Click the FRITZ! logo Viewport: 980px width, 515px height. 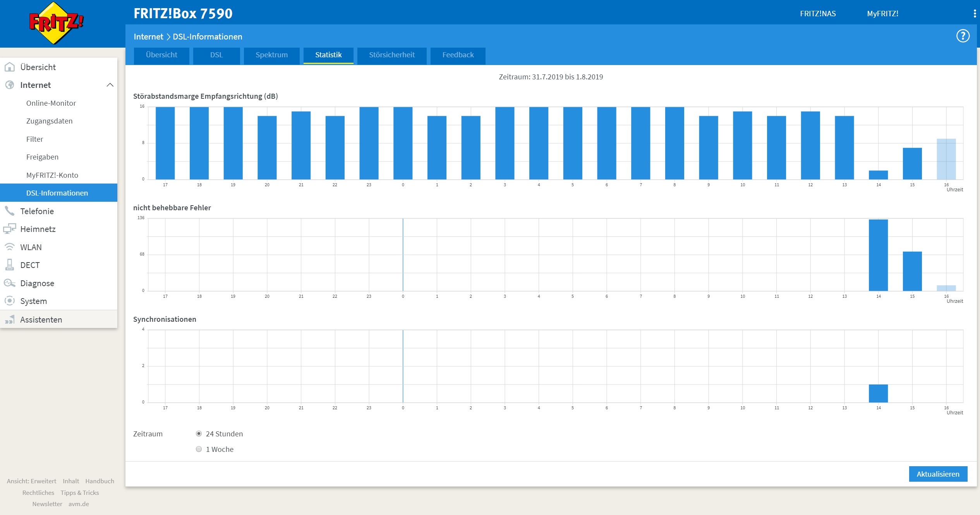point(57,23)
